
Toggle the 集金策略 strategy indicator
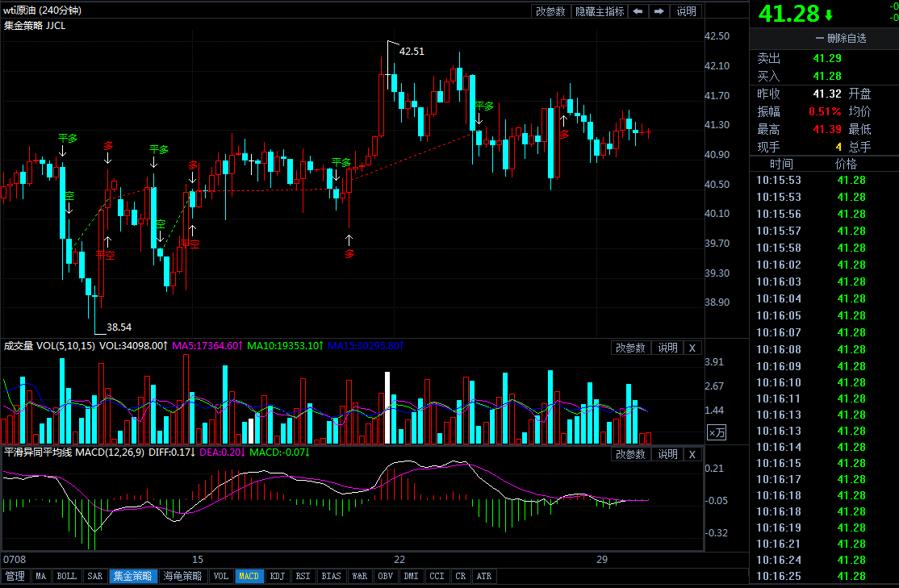point(132,577)
